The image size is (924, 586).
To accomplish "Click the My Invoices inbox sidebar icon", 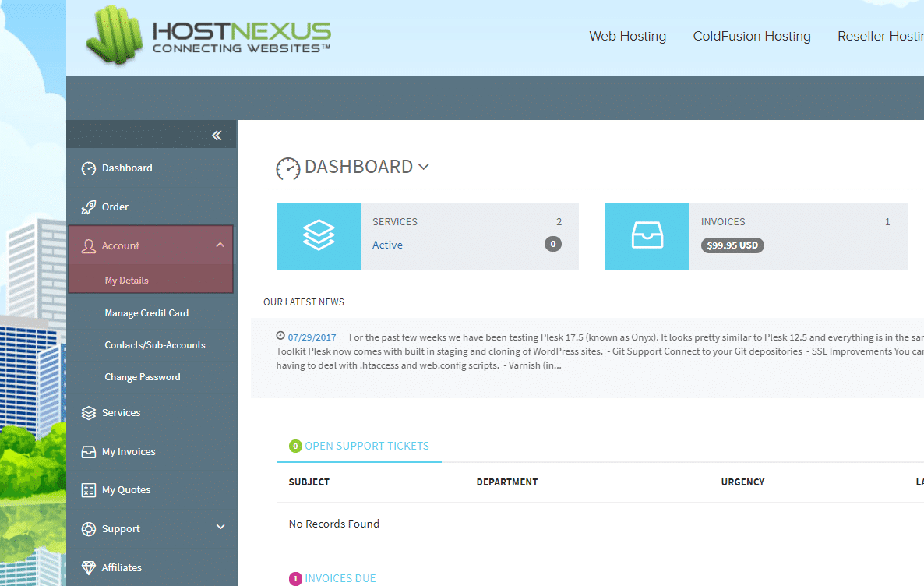I will [x=89, y=452].
